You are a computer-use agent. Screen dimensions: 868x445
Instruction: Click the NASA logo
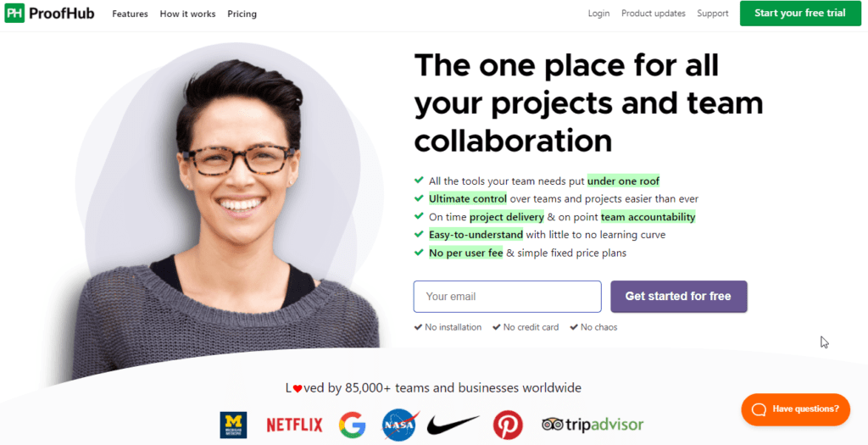400,425
